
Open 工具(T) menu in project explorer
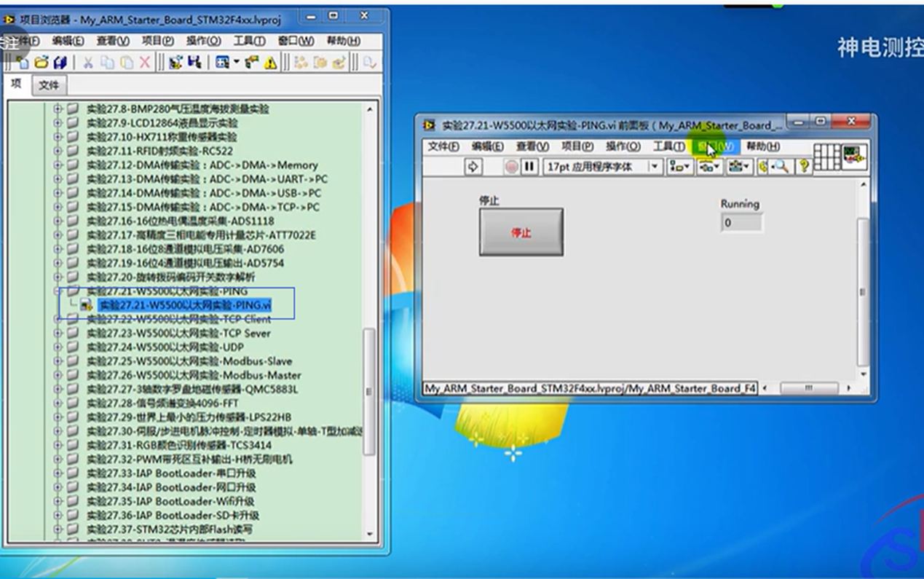249,41
